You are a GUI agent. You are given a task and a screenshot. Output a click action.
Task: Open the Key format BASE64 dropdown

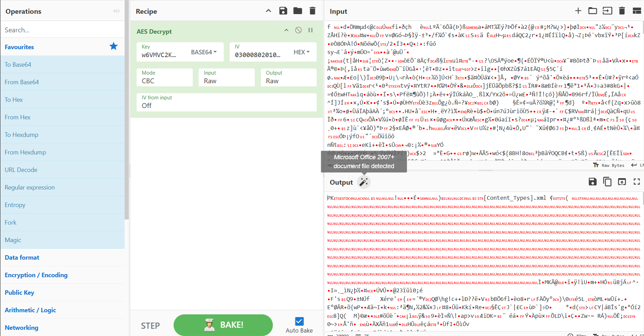click(204, 52)
